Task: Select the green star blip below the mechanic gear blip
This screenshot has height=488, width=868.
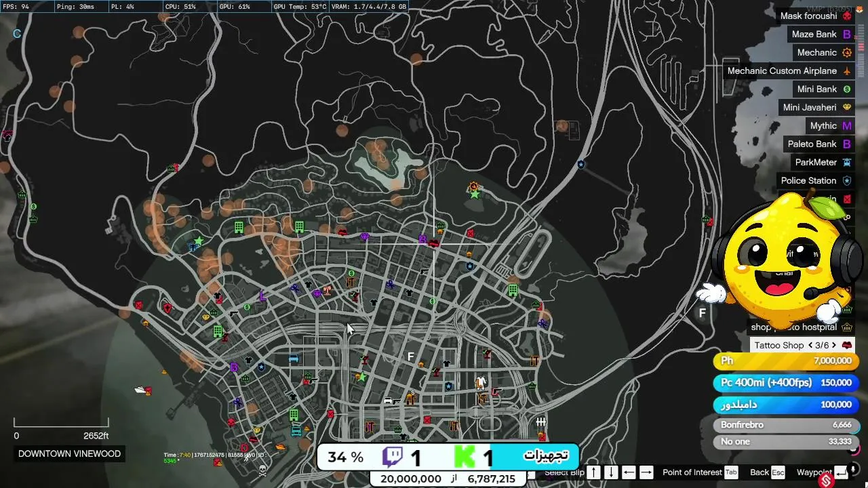Action: (475, 195)
